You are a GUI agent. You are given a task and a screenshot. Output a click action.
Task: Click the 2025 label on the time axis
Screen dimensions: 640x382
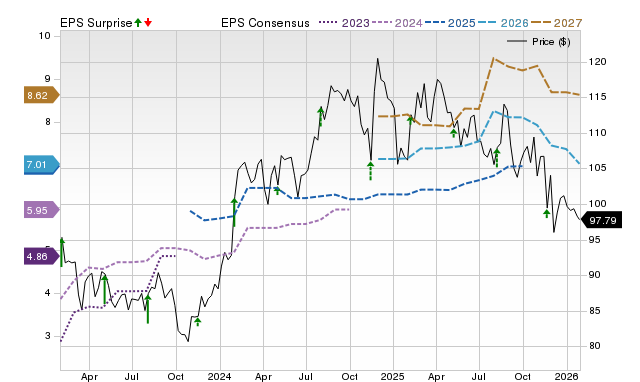393,376
